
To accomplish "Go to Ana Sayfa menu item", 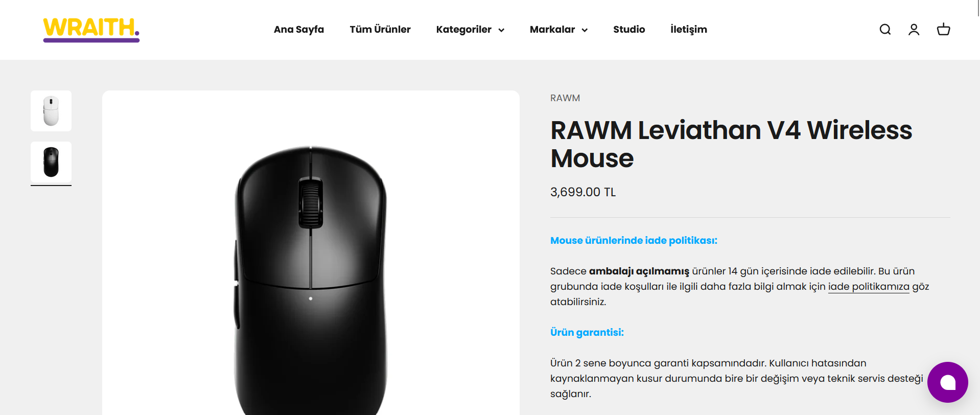I will coord(299,30).
